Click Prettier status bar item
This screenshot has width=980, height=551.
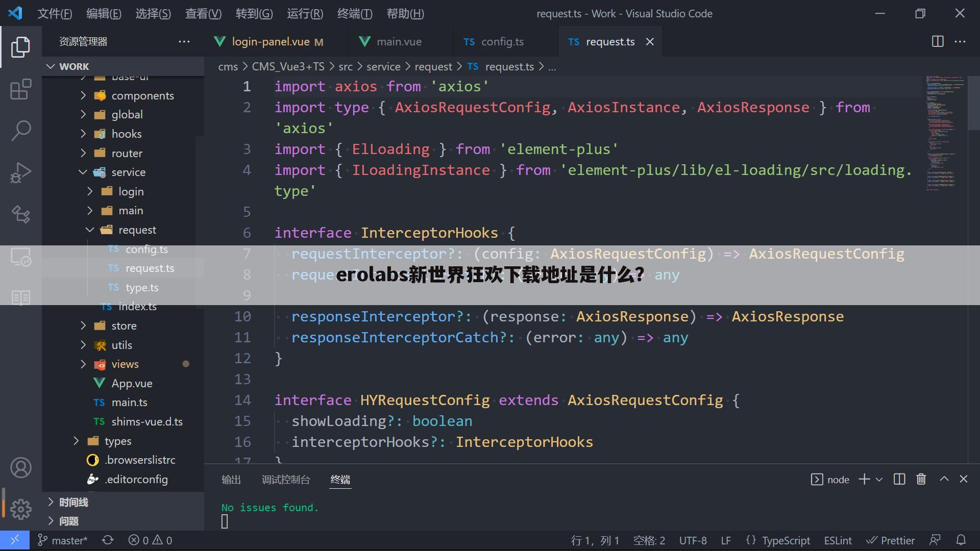click(x=891, y=540)
